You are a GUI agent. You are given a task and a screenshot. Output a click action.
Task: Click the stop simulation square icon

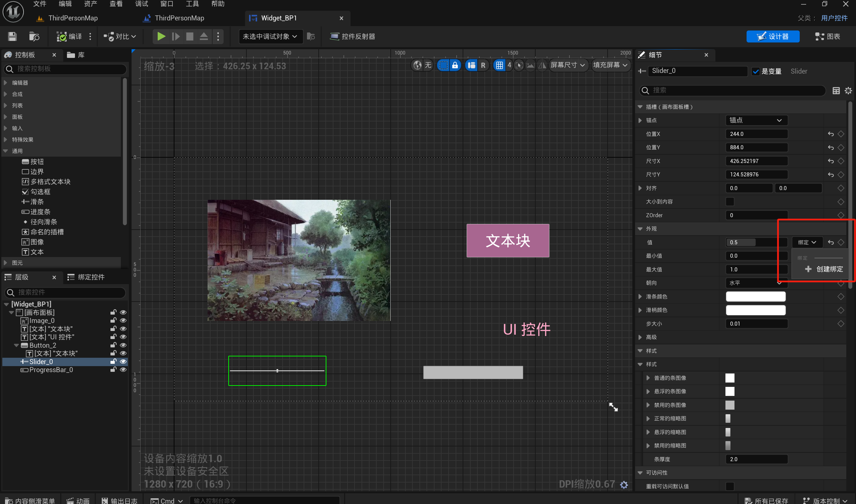pyautogui.click(x=190, y=36)
